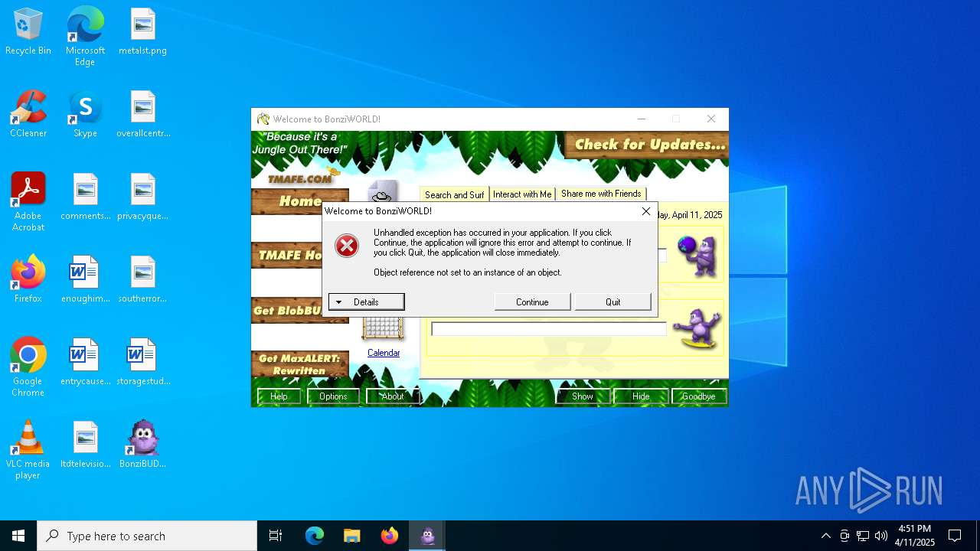Open Edge from the taskbar
This screenshot has height=551, width=980.
click(315, 536)
